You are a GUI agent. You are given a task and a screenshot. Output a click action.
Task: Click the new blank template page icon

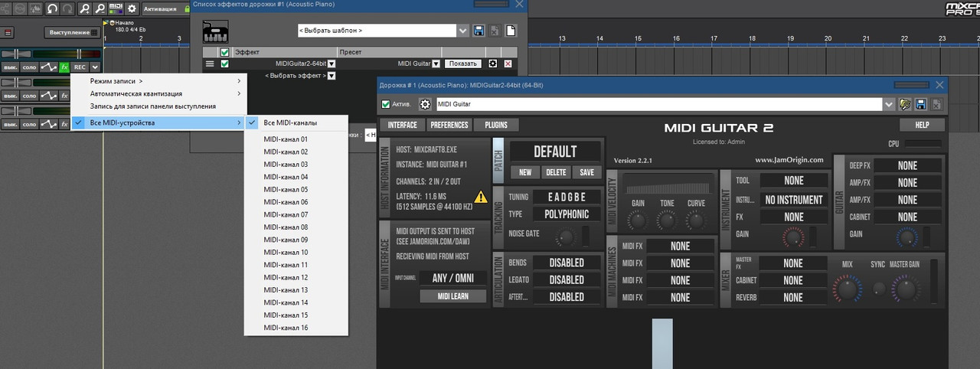click(x=511, y=31)
